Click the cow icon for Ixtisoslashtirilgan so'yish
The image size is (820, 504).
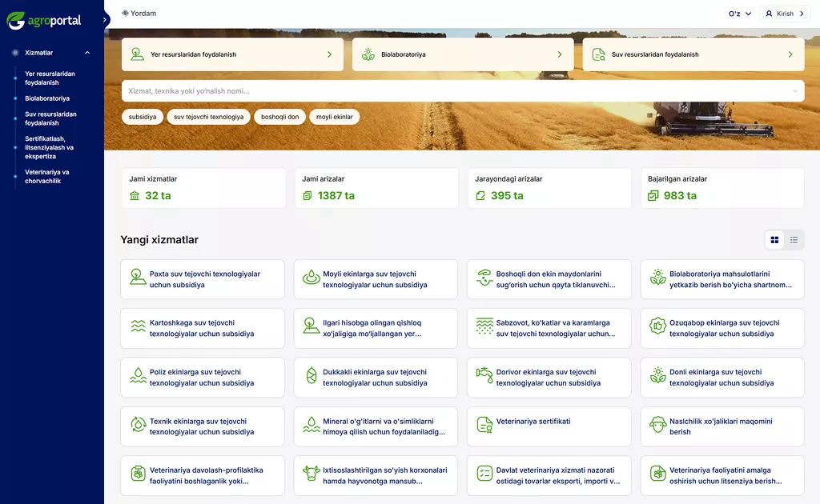point(311,474)
